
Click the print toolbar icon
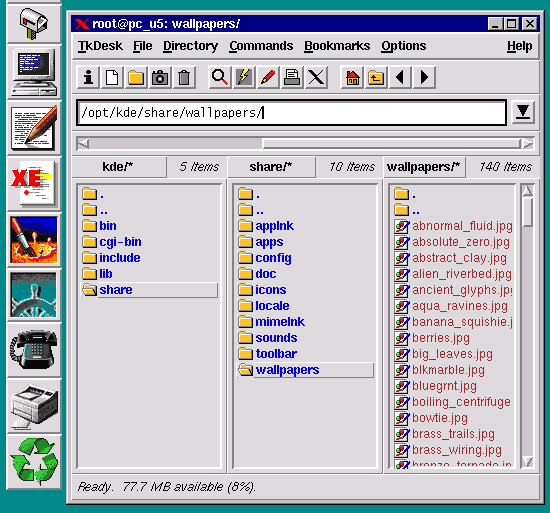(292, 77)
